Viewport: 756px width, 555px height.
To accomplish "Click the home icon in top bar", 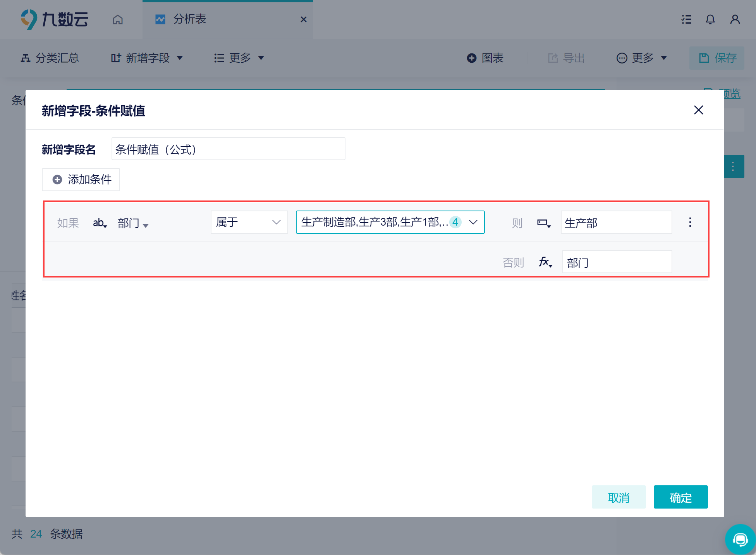I will [x=118, y=19].
